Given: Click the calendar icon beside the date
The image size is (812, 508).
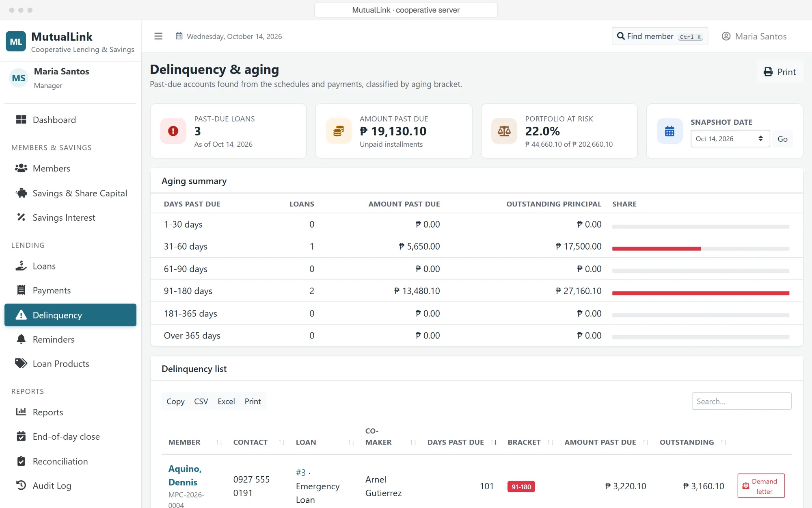Looking at the screenshot, I should pos(179,36).
